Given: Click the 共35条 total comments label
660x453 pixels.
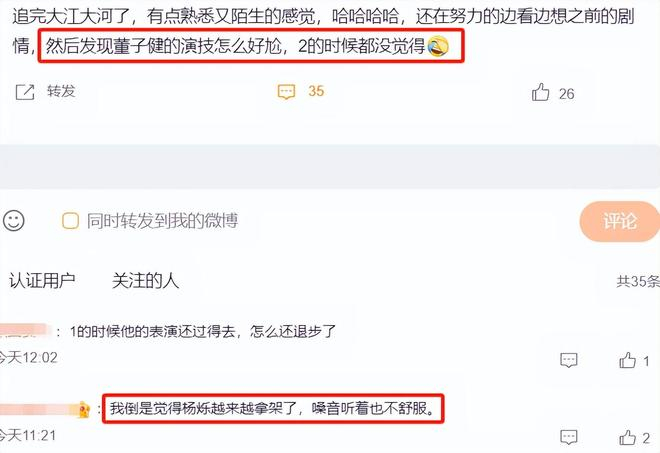Looking at the screenshot, I should pos(638,281).
